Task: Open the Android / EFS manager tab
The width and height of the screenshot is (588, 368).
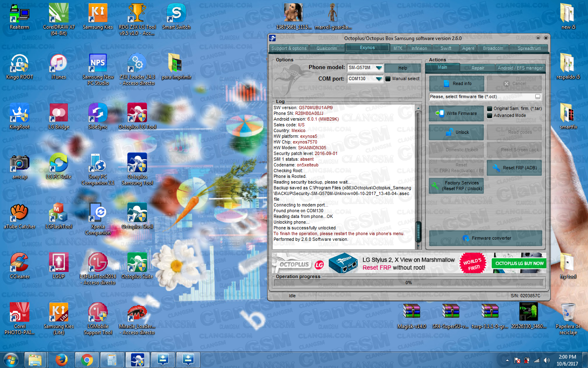Action: (x=520, y=68)
